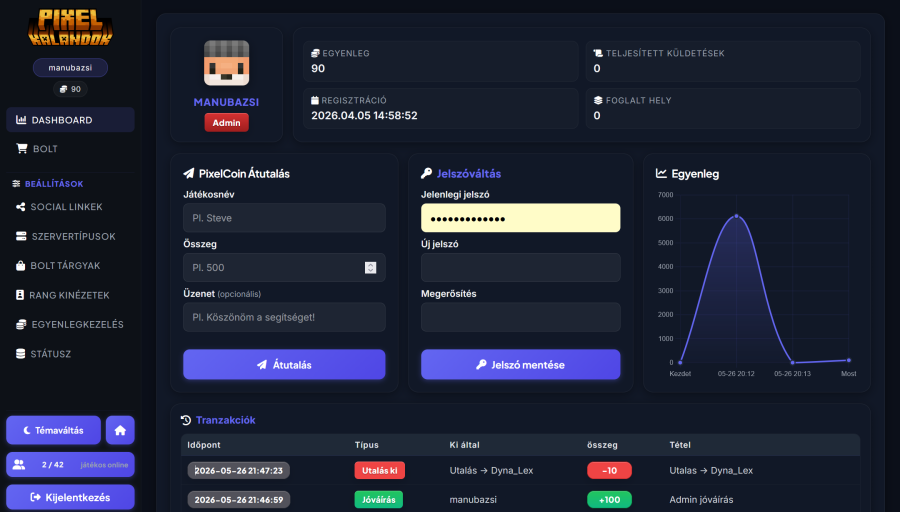Click the összeg column header
Screen dimensions: 900x512
[x=602, y=445]
